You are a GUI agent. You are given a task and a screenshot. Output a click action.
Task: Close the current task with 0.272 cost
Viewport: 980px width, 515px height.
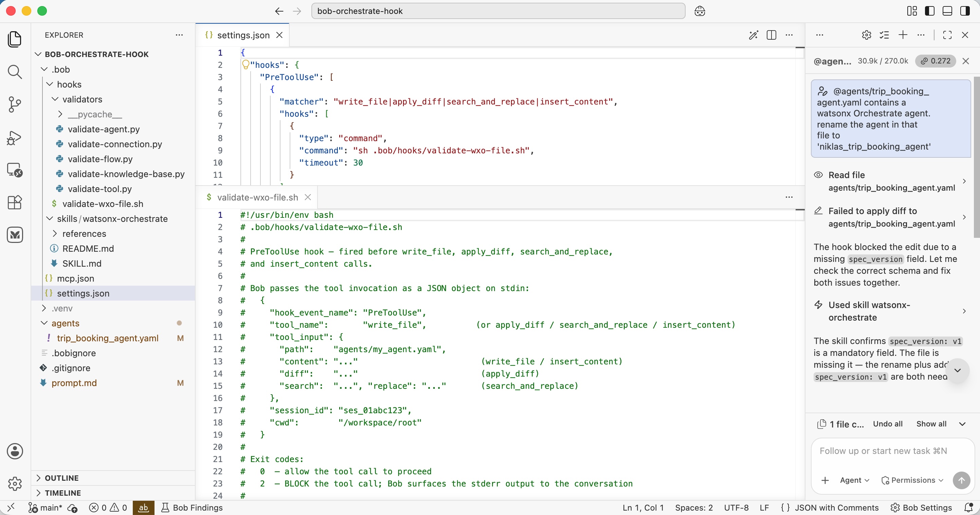click(965, 61)
